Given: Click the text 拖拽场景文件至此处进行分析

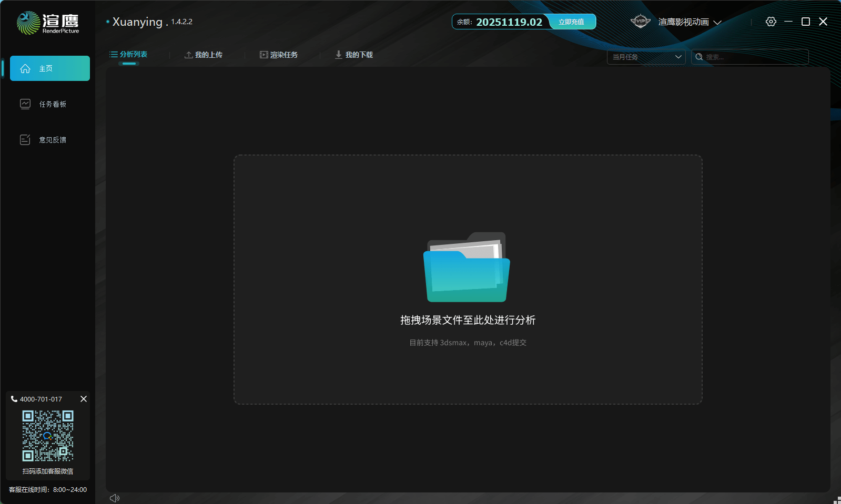Looking at the screenshot, I should tap(468, 320).
